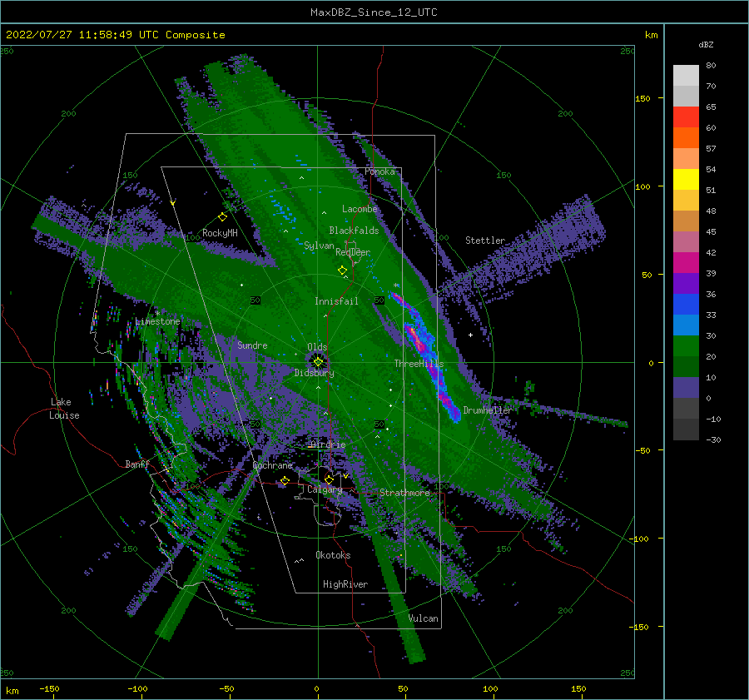Screen dimensions: 749x700
Task: Click the ThreeHills town label
Action: click(x=419, y=364)
